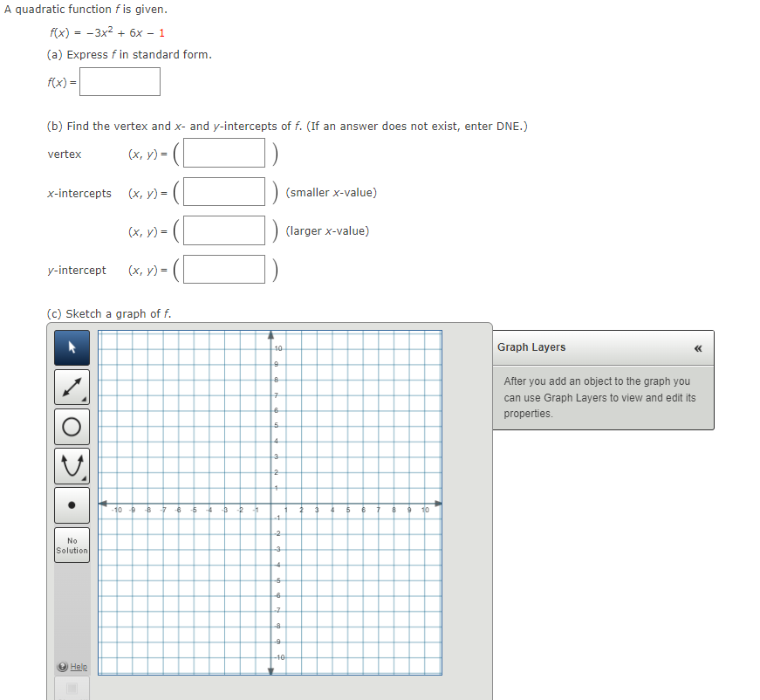
Task: Select the line graphing tool
Action: (x=72, y=387)
